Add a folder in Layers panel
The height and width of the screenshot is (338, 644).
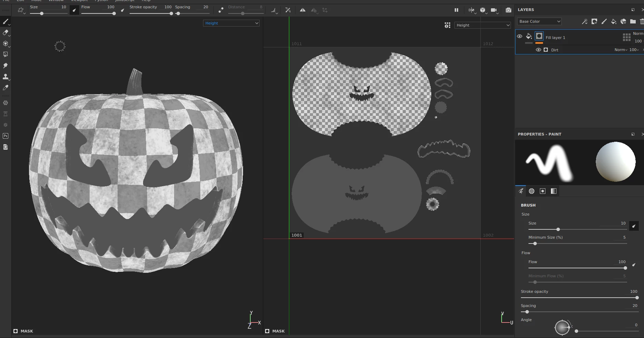[x=633, y=21]
